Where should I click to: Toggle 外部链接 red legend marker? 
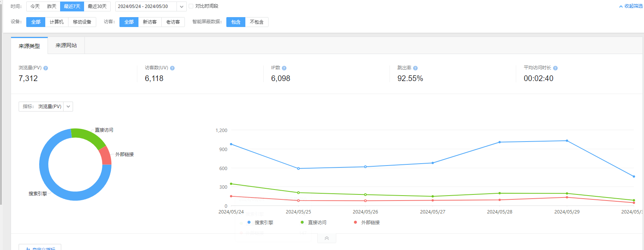pos(356,222)
